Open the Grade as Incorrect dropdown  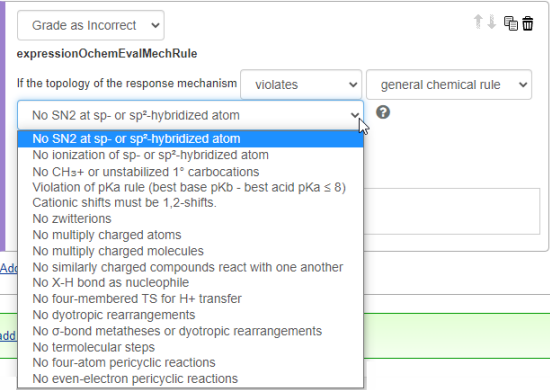click(91, 25)
